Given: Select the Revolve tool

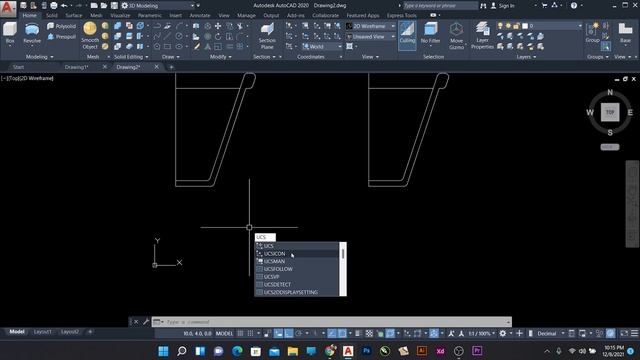Looking at the screenshot, I should pyautogui.click(x=32, y=33).
